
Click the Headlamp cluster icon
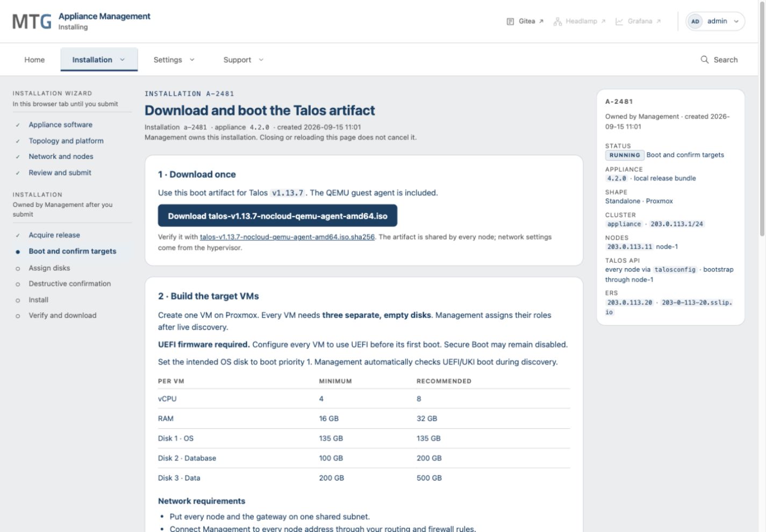click(x=557, y=21)
